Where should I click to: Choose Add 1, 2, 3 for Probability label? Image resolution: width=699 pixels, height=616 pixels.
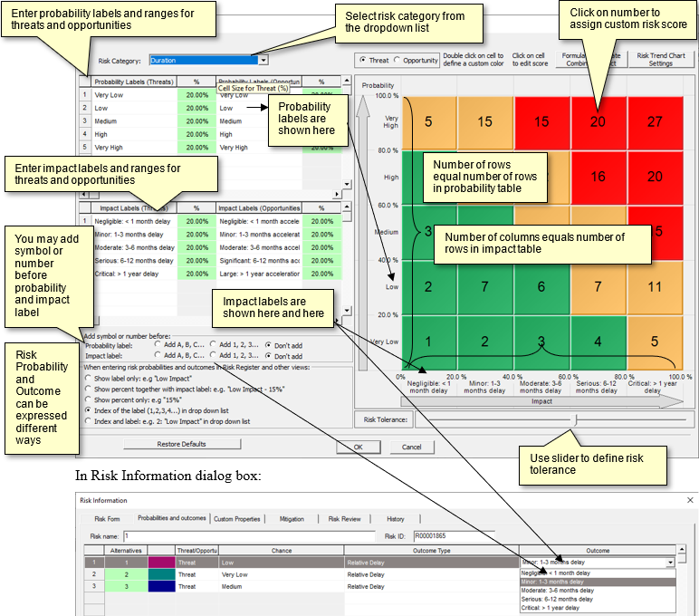pos(213,344)
